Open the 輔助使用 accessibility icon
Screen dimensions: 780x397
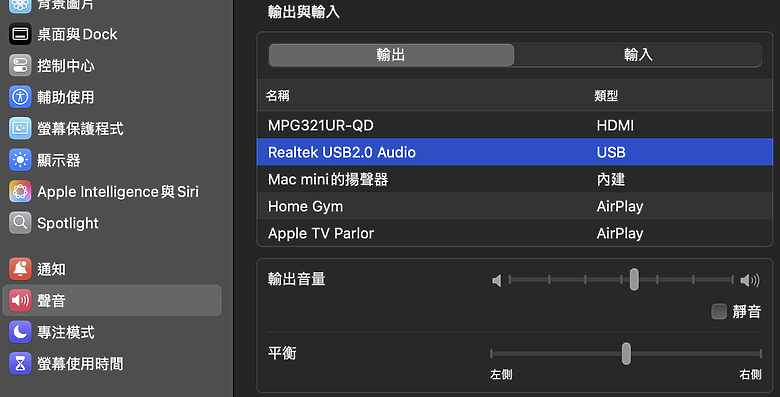(20, 97)
